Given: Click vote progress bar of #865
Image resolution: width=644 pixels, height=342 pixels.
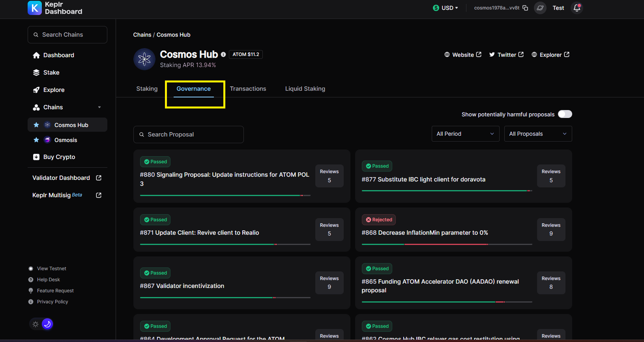Looking at the screenshot, I should pos(447,302).
